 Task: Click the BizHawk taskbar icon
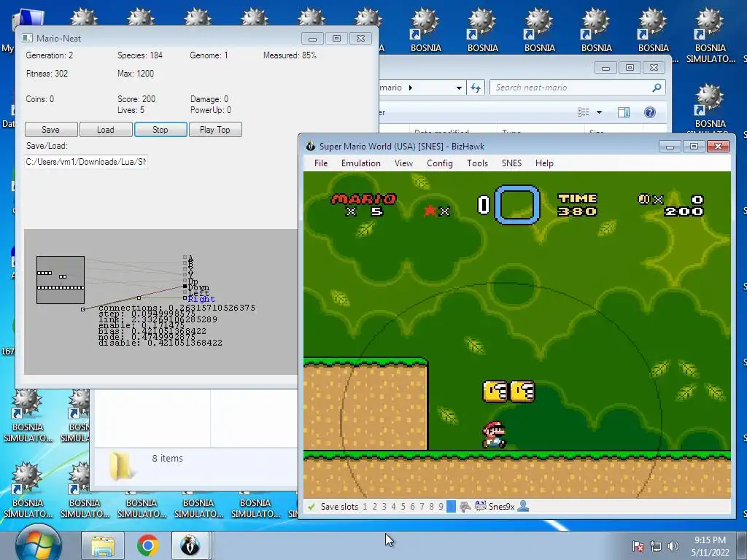tap(190, 545)
